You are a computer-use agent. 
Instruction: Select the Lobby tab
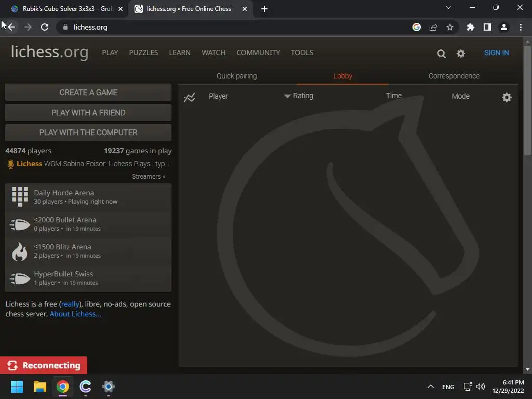[x=343, y=76]
